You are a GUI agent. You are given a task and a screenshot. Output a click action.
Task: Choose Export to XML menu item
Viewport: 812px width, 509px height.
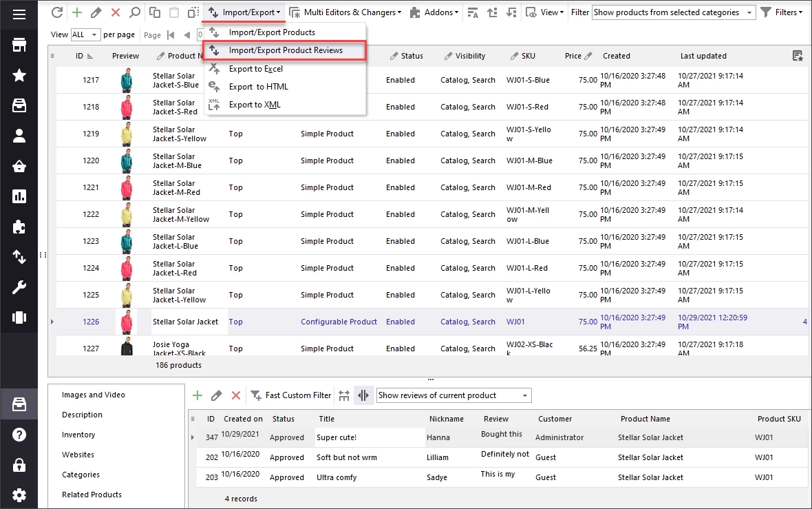click(286, 105)
